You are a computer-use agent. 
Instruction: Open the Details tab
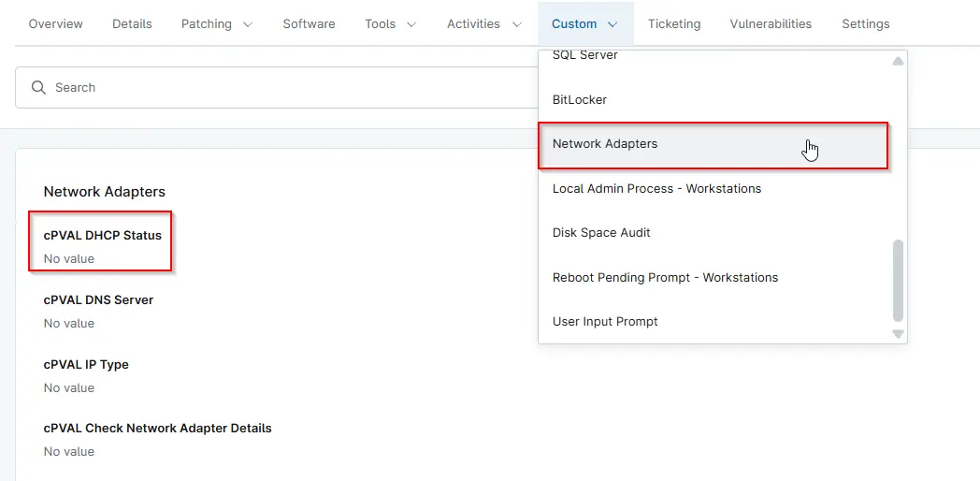click(x=132, y=24)
